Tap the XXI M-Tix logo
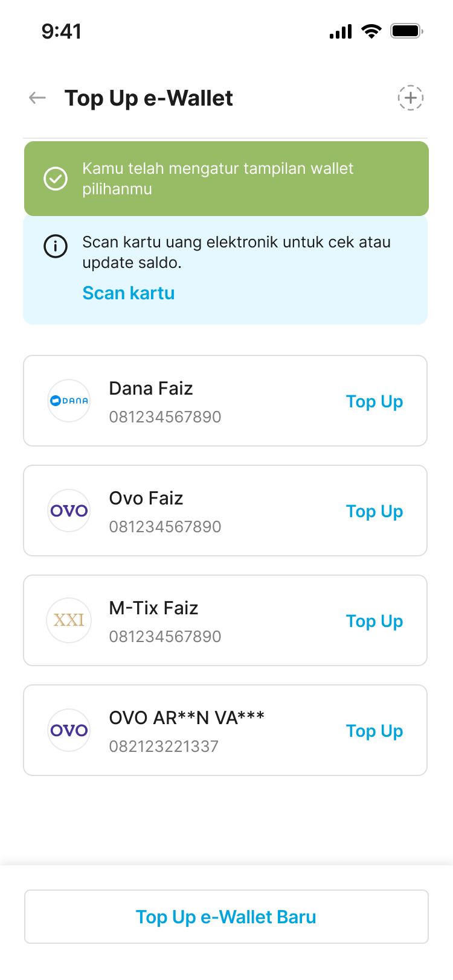The height and width of the screenshot is (980, 453). pyautogui.click(x=69, y=620)
